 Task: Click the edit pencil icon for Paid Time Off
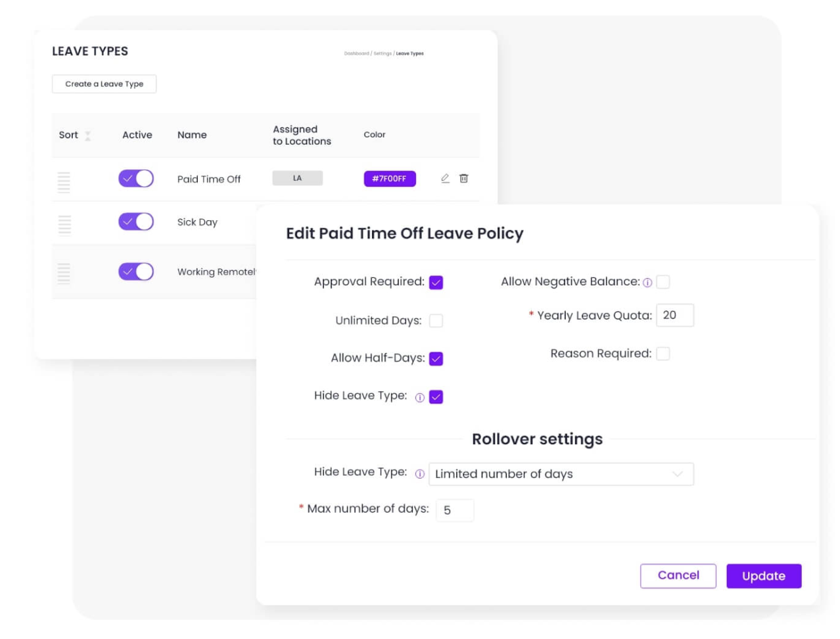[445, 178]
